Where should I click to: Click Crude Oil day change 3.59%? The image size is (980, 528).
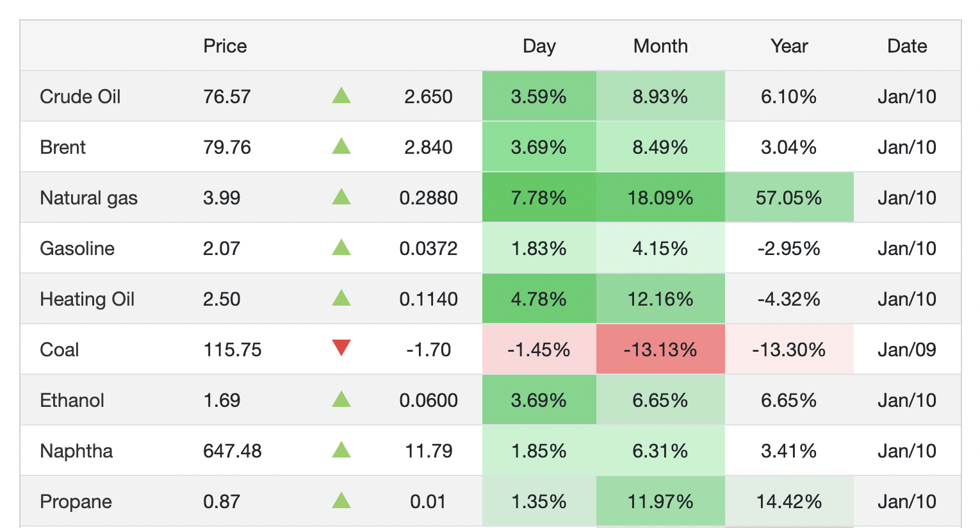[539, 97]
